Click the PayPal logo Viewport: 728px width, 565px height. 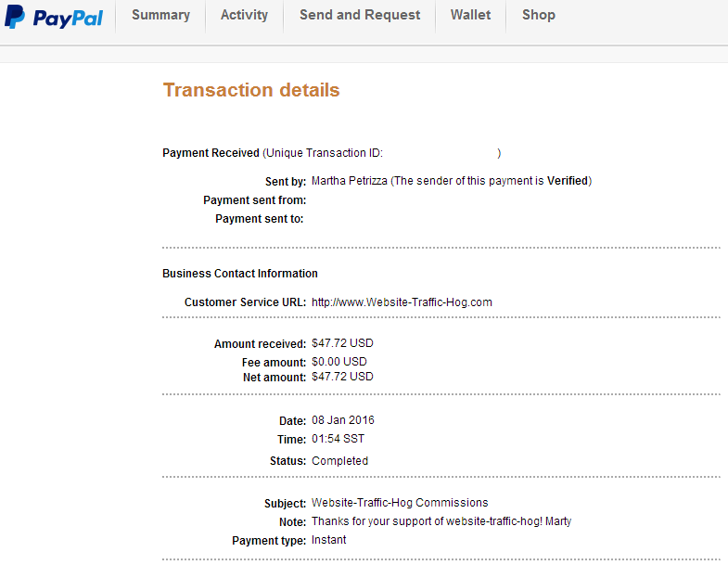(54, 18)
